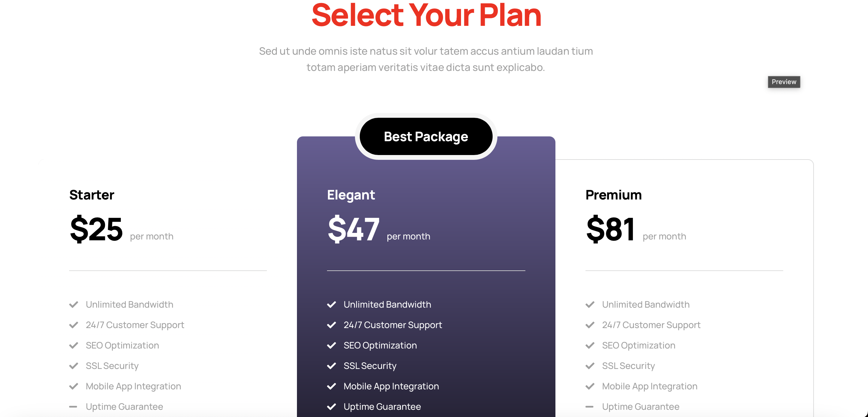
Task: Click the 24/7 Customer Support checkmark in Starter plan
Action: click(73, 325)
